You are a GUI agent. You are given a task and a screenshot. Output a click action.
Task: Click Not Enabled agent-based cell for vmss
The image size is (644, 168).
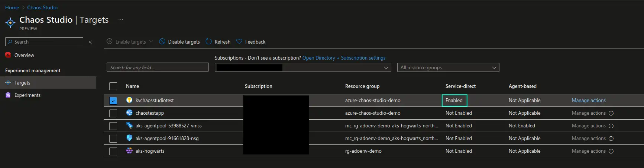pos(522,126)
